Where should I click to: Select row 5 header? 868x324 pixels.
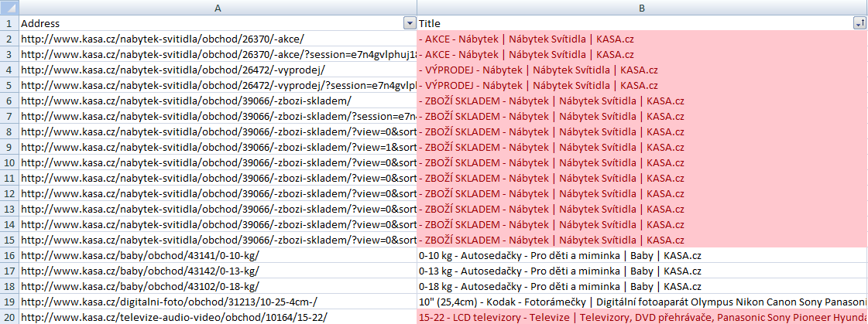pos(9,85)
